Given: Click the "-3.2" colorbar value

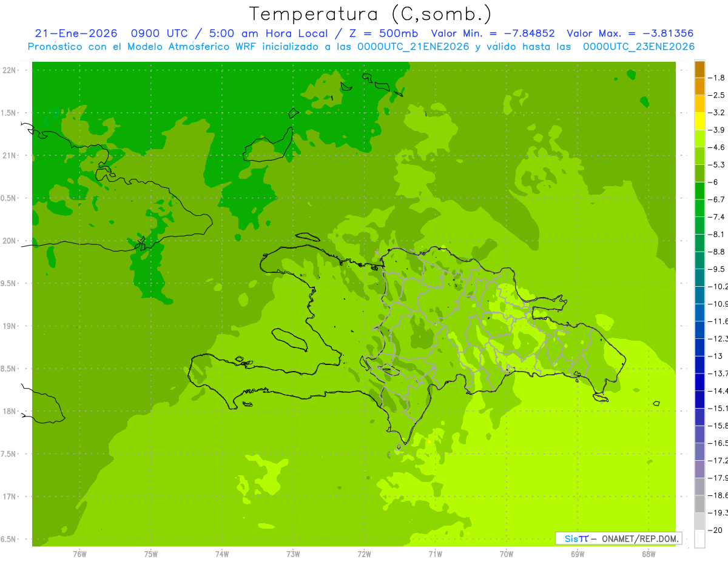Looking at the screenshot, I should [716, 113].
